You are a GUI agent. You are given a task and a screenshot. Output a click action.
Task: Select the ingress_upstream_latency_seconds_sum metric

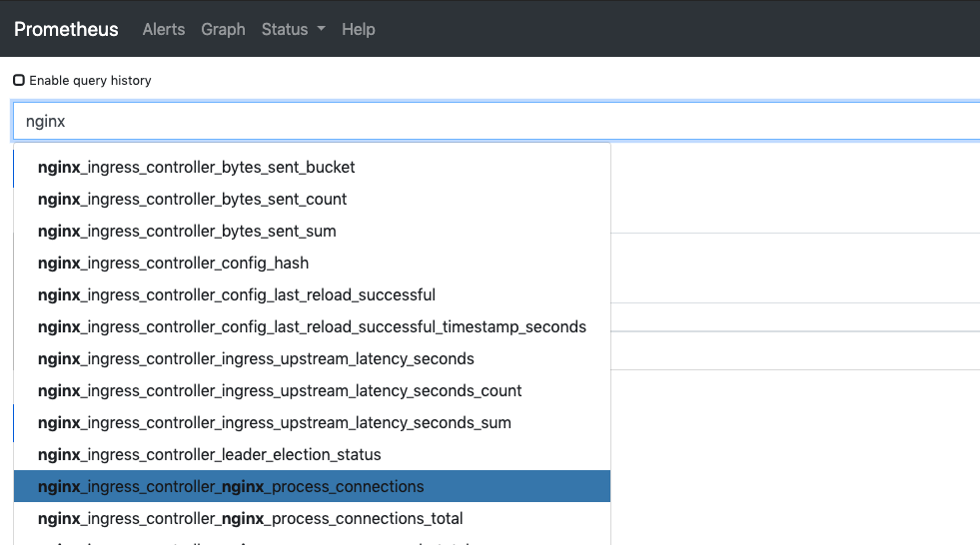coord(275,422)
